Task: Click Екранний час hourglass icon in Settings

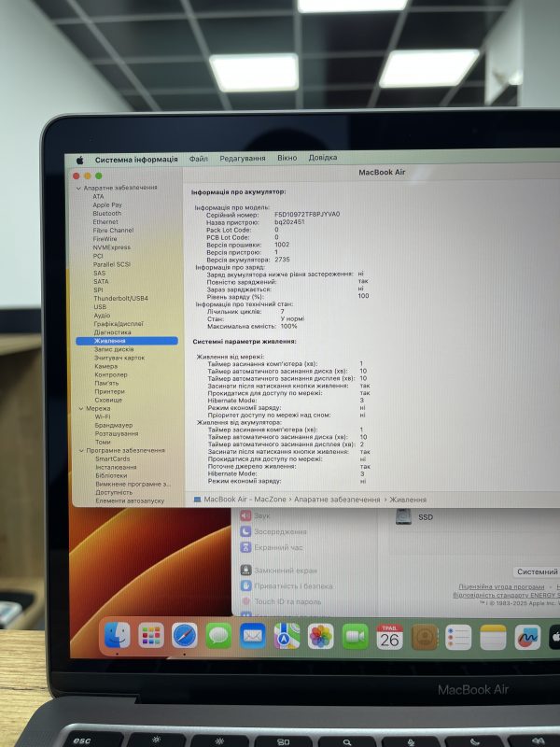Action: point(245,547)
